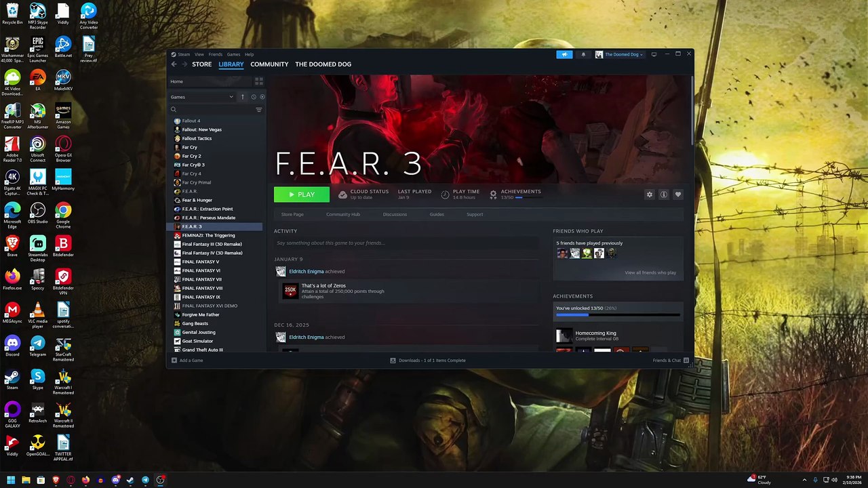Switch to the COMMUNITY tab

pyautogui.click(x=269, y=64)
